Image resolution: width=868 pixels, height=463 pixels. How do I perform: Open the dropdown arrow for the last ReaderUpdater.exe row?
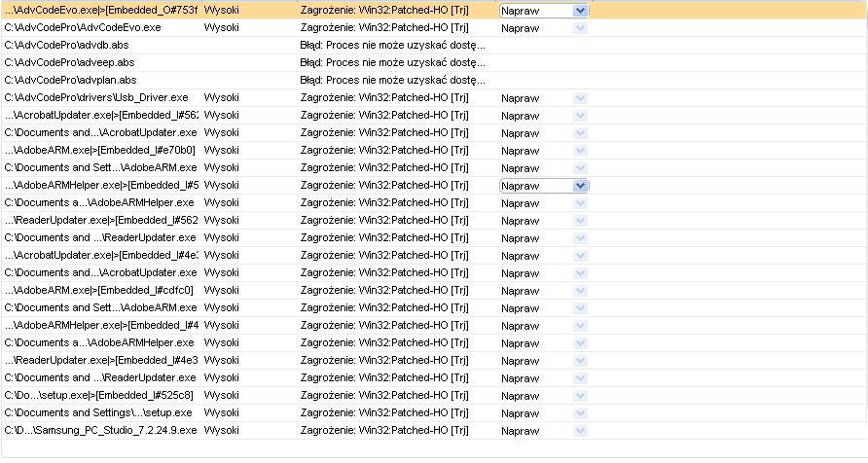[580, 377]
